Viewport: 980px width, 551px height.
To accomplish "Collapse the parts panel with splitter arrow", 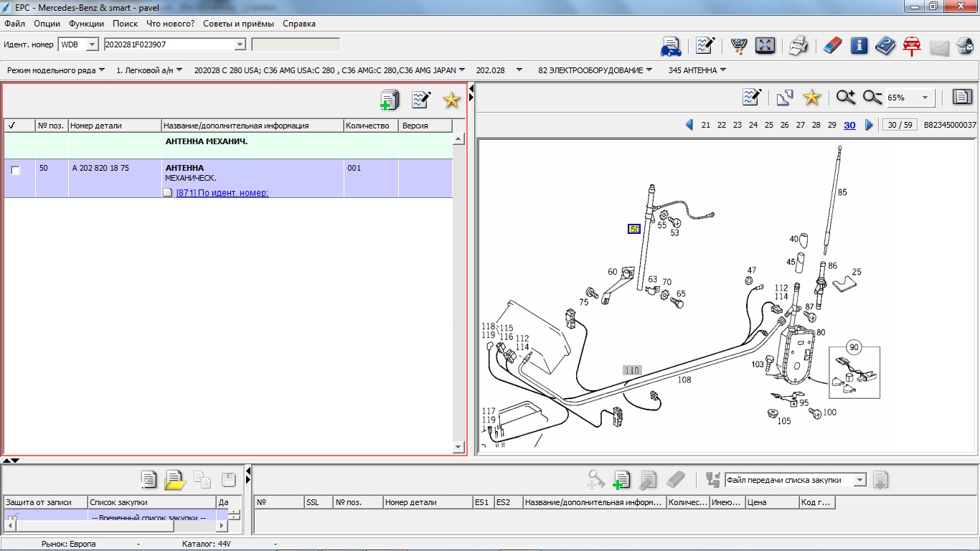I will pyautogui.click(x=471, y=88).
